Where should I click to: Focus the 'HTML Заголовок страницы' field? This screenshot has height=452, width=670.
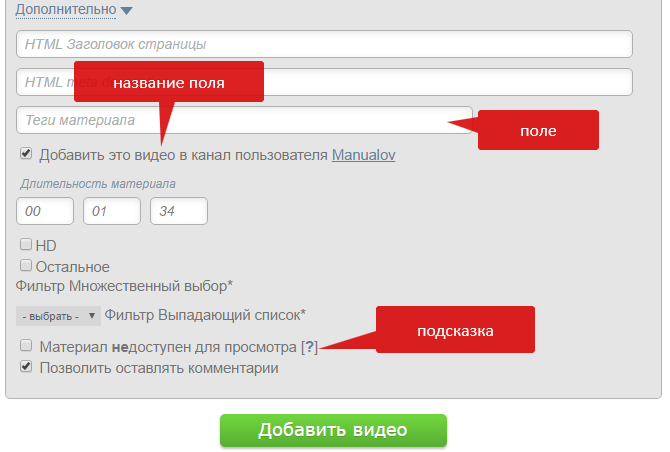[324, 44]
